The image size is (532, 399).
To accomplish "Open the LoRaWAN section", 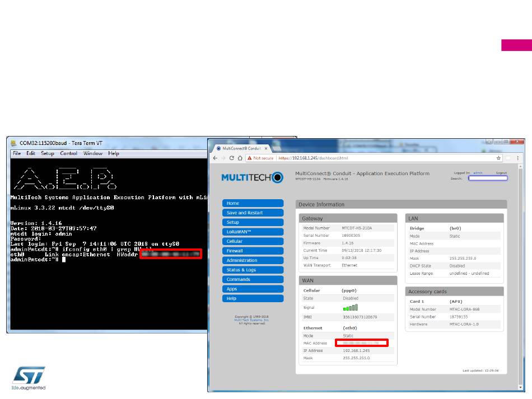I will (x=253, y=232).
